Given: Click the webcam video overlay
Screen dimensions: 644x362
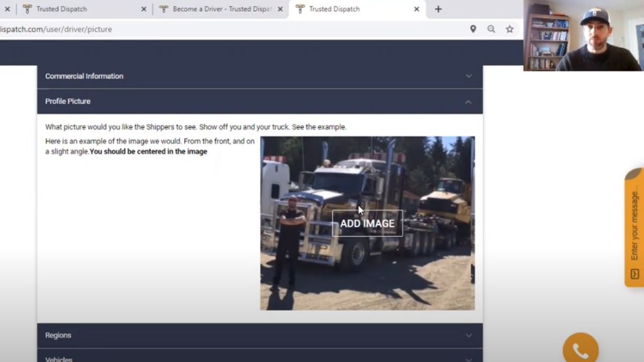Looking at the screenshot, I should click(583, 35).
